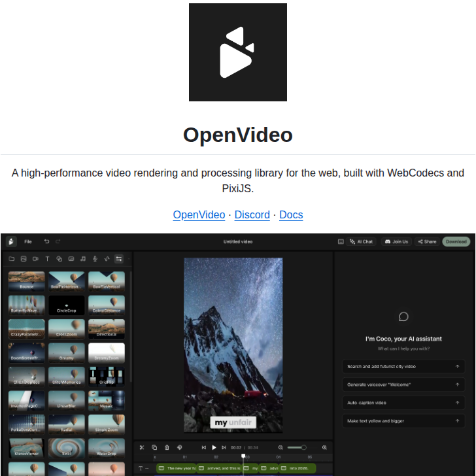The width and height of the screenshot is (476, 476).
Task: Click the Join Us Discord button
Action: click(x=396, y=242)
